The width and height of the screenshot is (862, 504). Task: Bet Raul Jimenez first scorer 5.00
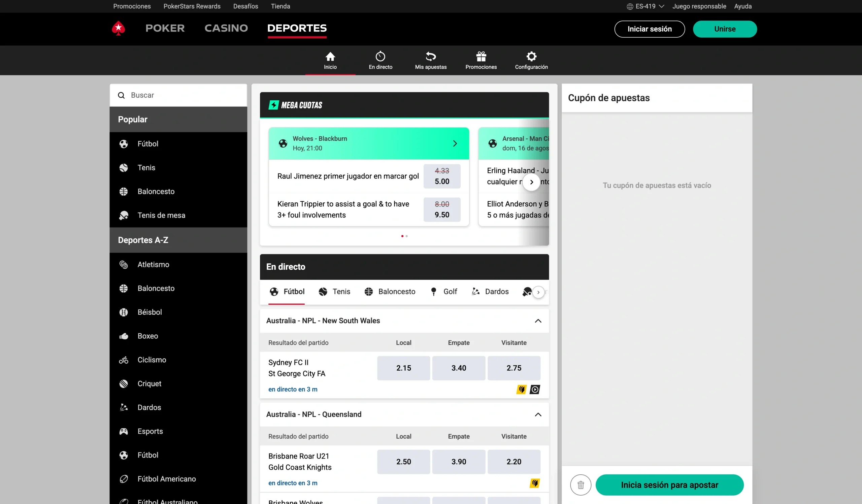click(442, 176)
